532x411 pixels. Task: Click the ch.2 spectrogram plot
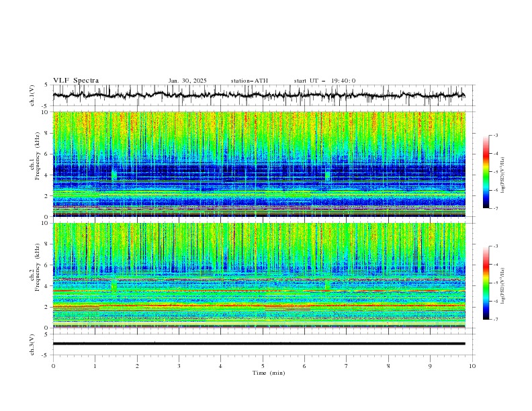[259, 275]
